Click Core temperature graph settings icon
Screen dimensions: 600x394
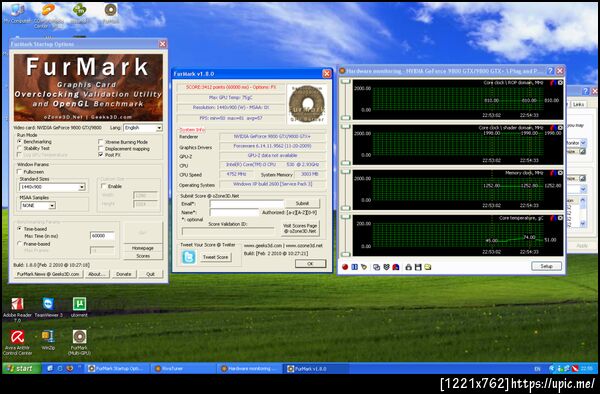point(560,218)
